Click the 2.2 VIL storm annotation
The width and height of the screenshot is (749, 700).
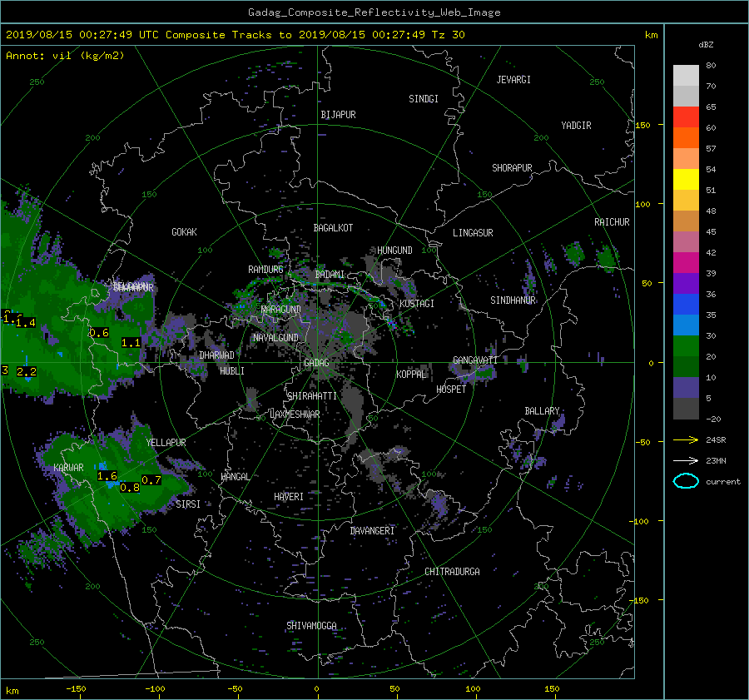[x=27, y=372]
